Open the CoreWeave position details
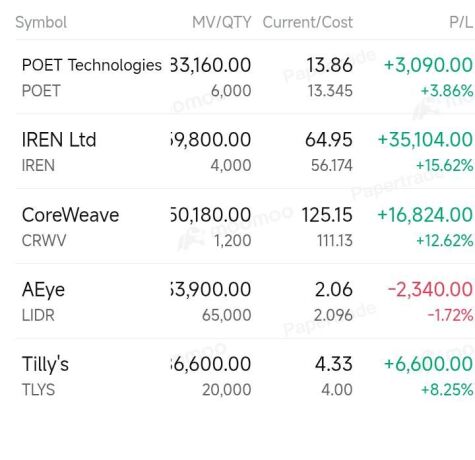475x460 pixels. point(245,226)
